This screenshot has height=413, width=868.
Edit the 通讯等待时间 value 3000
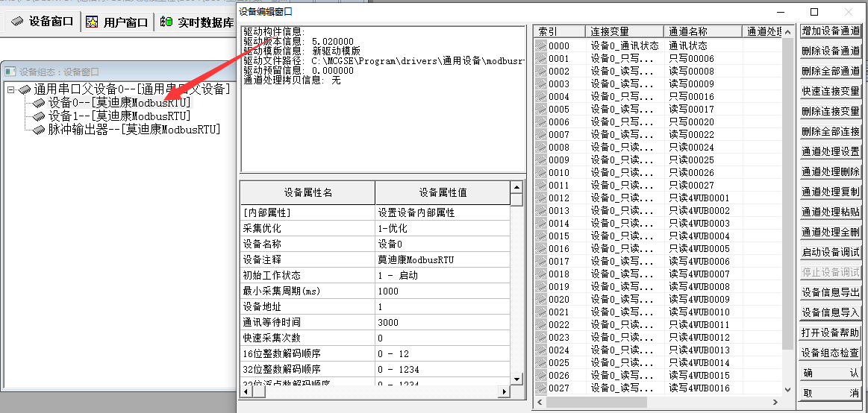click(443, 322)
